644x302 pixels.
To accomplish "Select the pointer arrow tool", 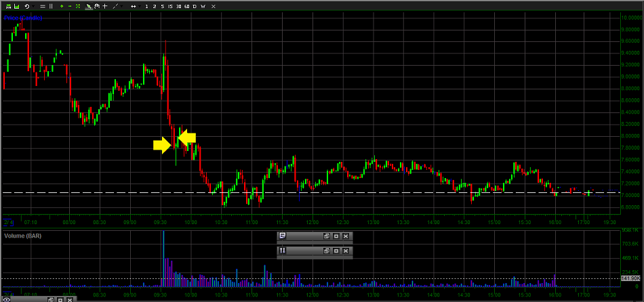I will [x=89, y=6].
